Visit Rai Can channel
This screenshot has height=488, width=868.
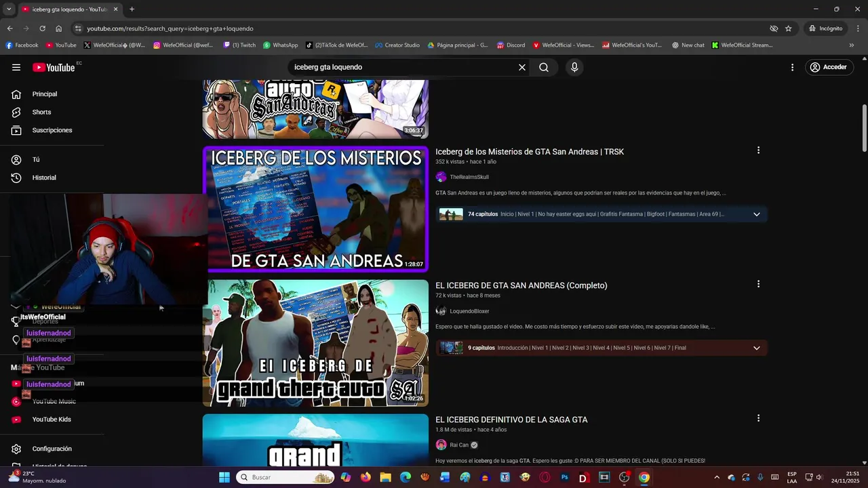[x=459, y=445]
